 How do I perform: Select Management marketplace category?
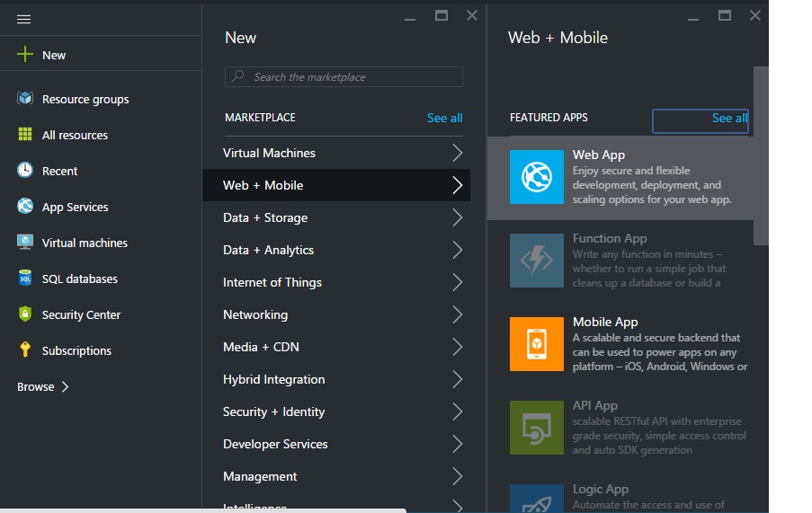tap(336, 476)
